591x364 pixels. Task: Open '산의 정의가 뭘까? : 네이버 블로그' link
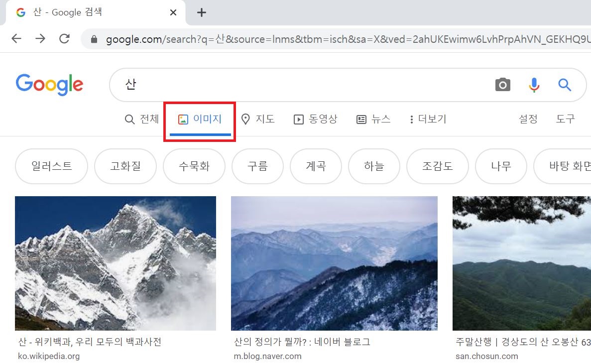pos(302,342)
